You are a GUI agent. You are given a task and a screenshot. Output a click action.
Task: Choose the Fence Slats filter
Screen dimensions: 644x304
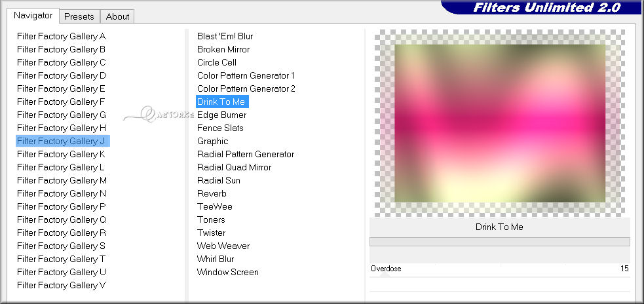click(x=220, y=128)
